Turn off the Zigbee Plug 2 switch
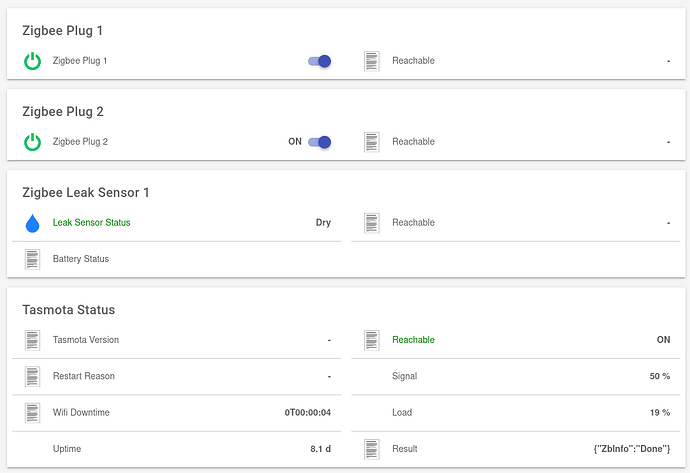 [x=320, y=142]
